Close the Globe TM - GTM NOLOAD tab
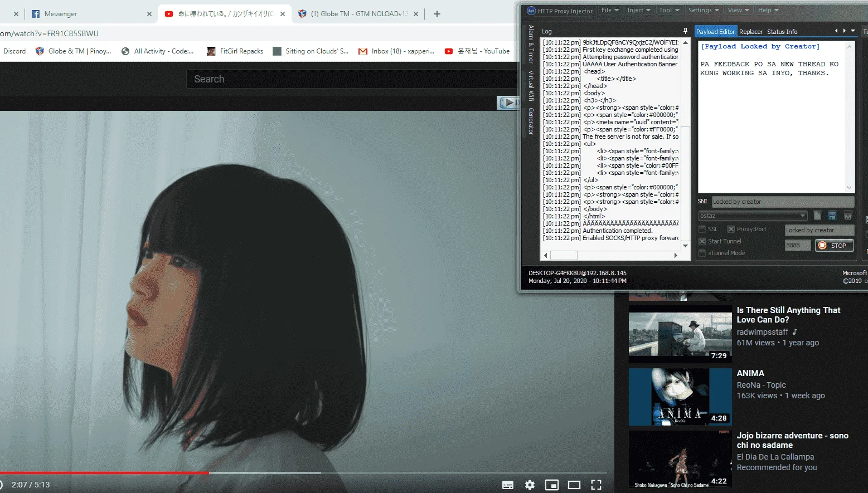Viewport: 868px width, 493px height. coord(416,14)
